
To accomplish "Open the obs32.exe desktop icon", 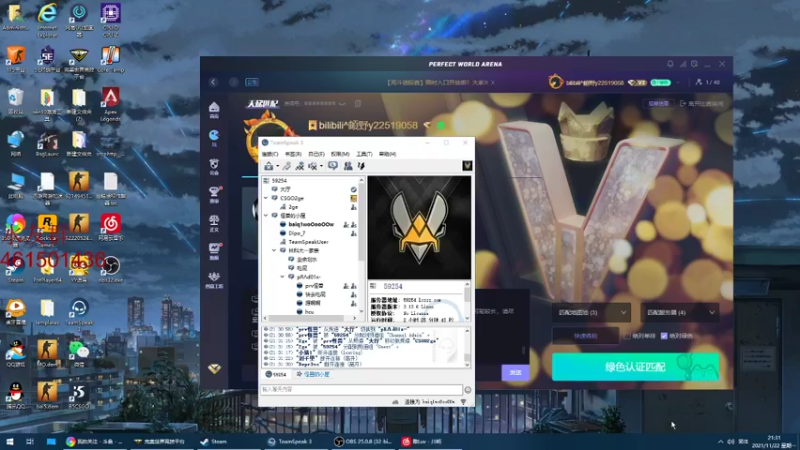I will click(x=110, y=269).
